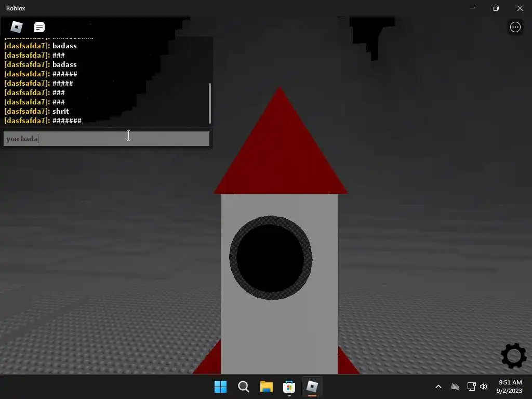Image resolution: width=532 pixels, height=399 pixels.
Task: Open Microsoft Store from the taskbar
Action: [x=289, y=387]
